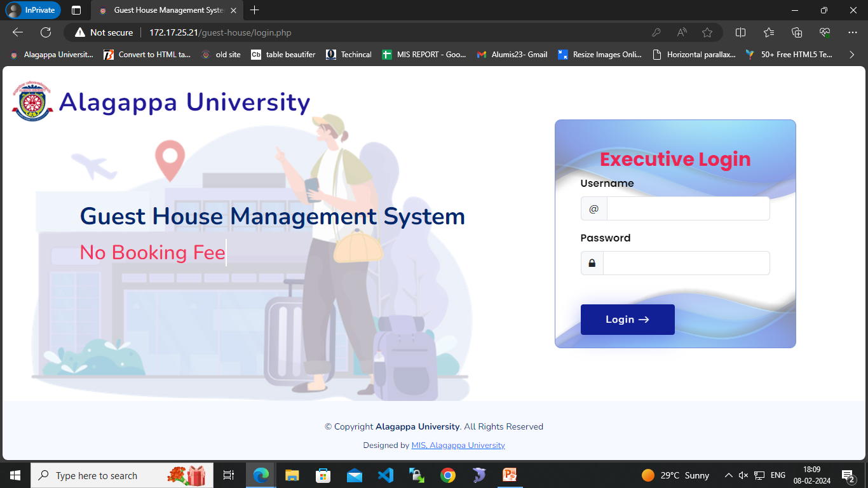Open the saved passwords key icon
The image size is (868, 488).
656,32
